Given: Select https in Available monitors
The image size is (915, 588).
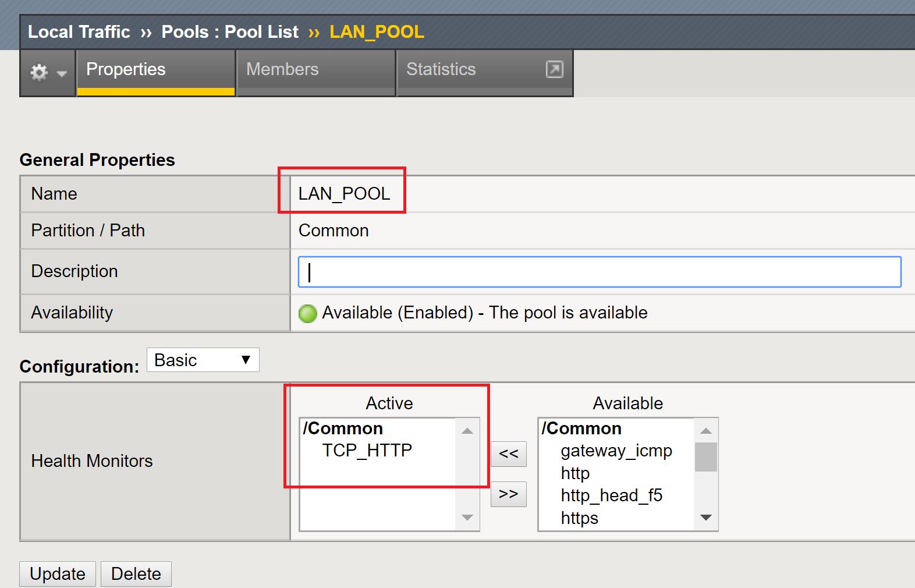Looking at the screenshot, I should pos(579,518).
